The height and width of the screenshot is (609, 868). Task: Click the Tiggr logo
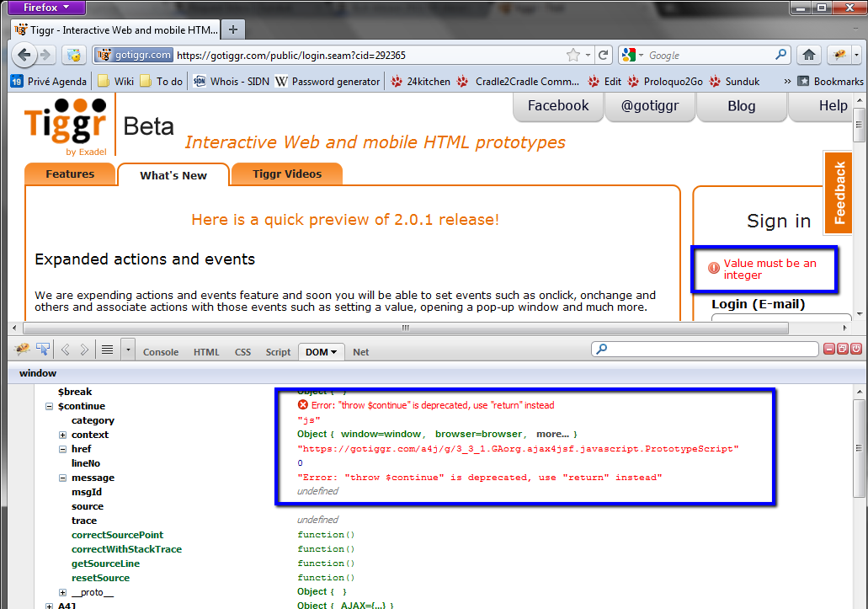(x=66, y=127)
